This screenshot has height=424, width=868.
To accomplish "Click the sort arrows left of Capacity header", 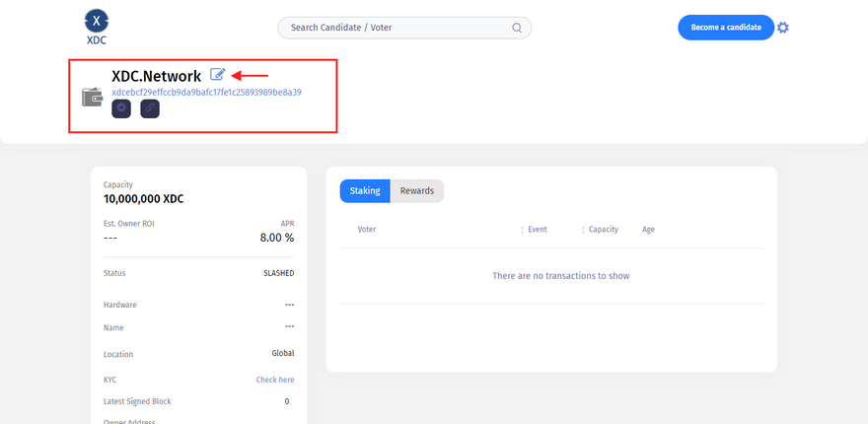I will coord(582,230).
